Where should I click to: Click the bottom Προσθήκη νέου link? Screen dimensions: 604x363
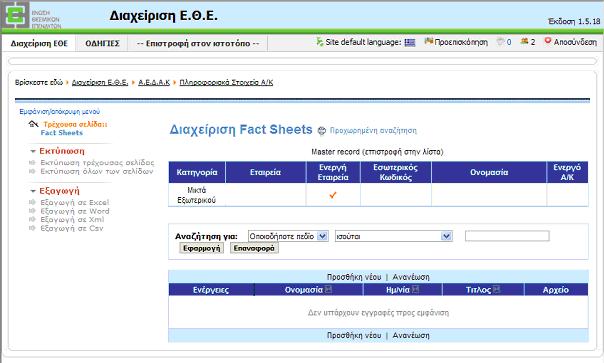point(354,335)
